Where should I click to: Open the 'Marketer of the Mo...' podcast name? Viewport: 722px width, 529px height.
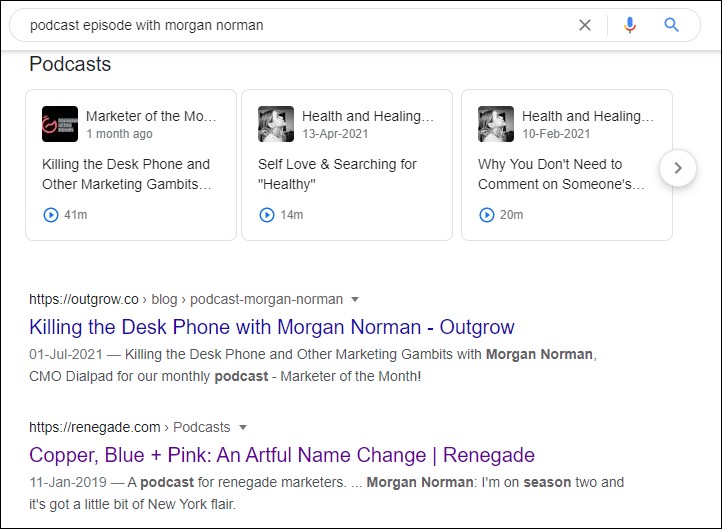click(151, 116)
